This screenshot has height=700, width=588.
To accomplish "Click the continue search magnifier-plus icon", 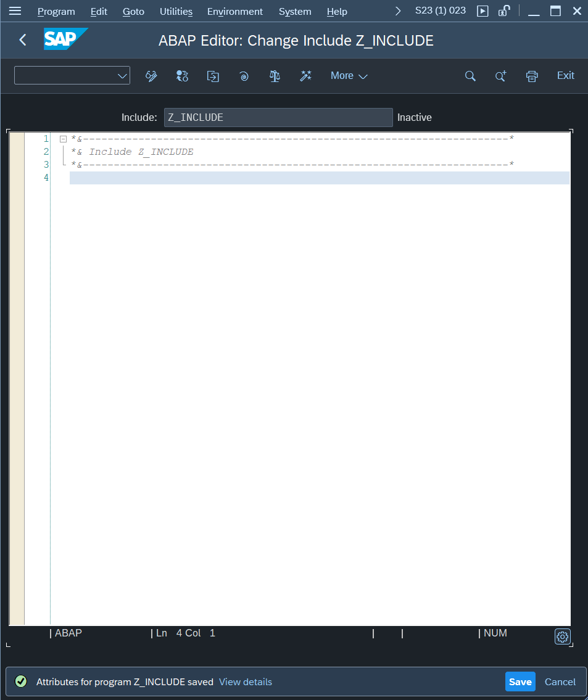I will pos(500,75).
